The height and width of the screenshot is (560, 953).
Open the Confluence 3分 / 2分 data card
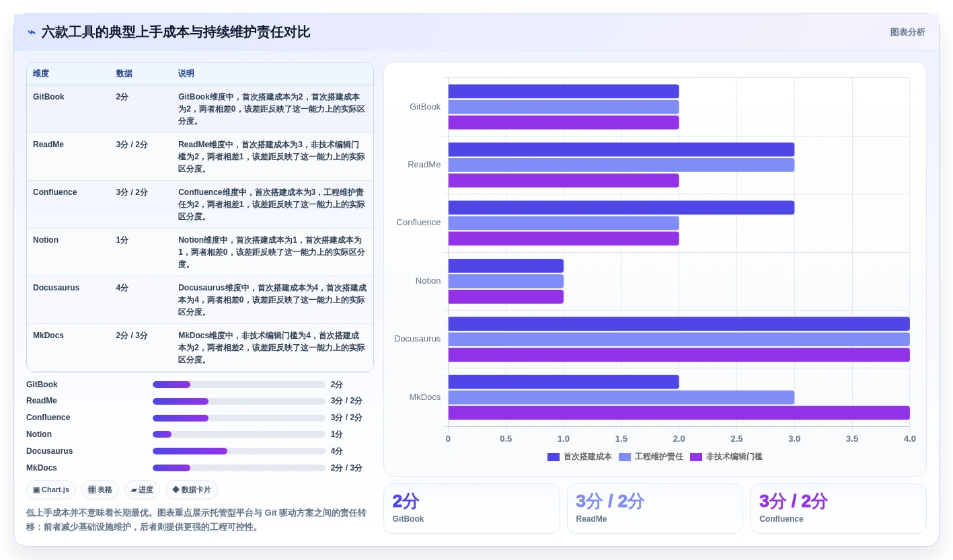pos(838,509)
